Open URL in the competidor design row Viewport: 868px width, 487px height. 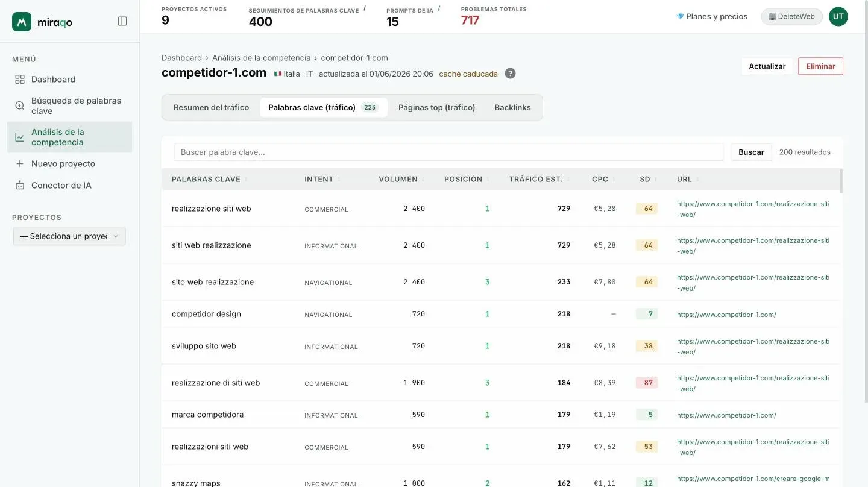pos(726,315)
